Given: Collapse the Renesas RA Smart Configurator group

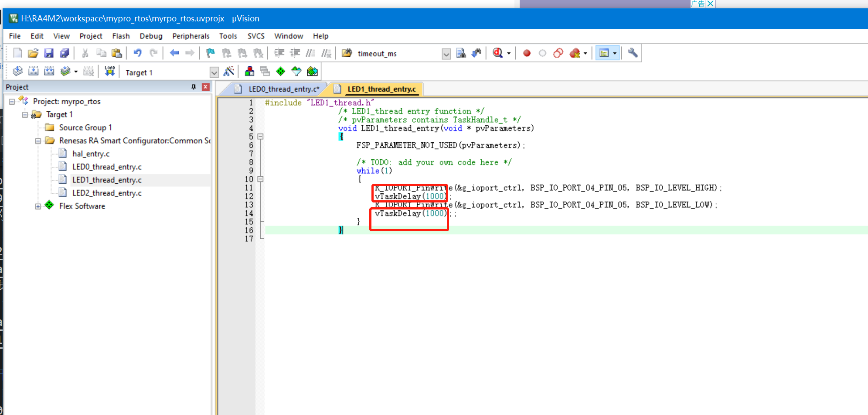Looking at the screenshot, I should click(38, 141).
